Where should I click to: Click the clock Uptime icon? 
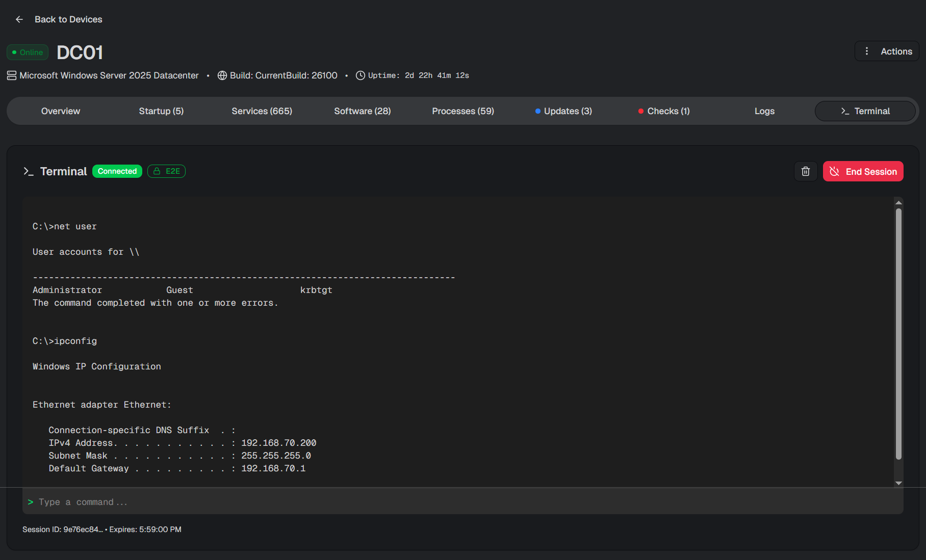(361, 75)
